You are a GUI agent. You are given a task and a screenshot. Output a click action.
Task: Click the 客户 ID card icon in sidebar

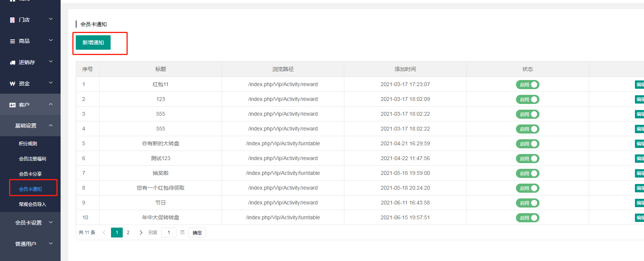click(13, 105)
